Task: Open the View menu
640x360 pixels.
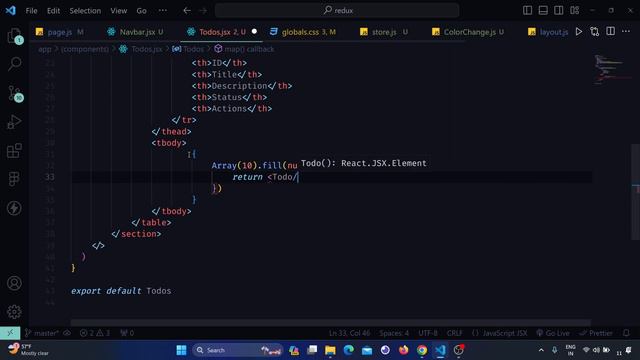Action: click(119, 11)
